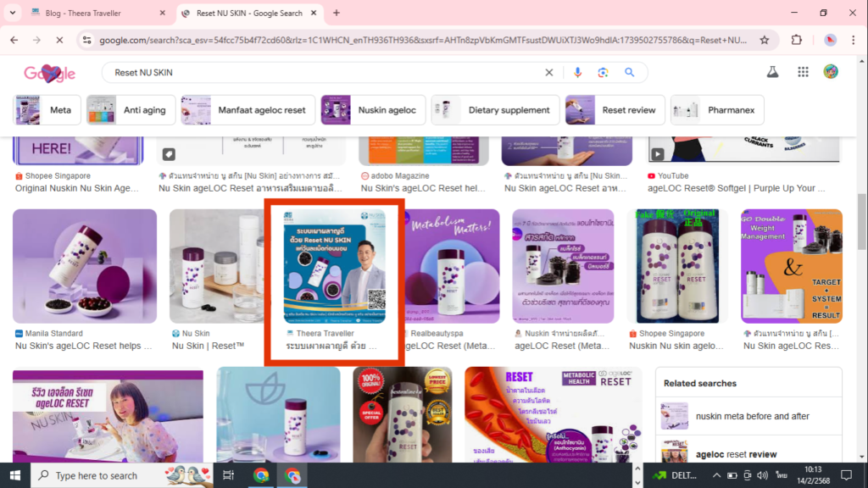Viewport: 868px width, 488px height.
Task: Open the Google apps grid
Action: tap(802, 73)
